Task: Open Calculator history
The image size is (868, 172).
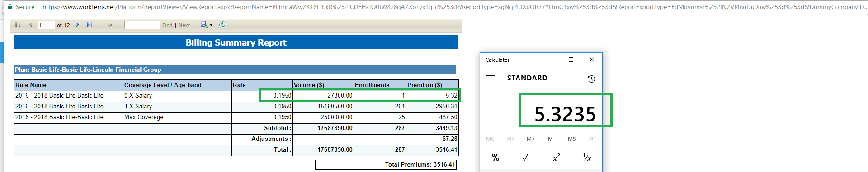Action: [591, 79]
